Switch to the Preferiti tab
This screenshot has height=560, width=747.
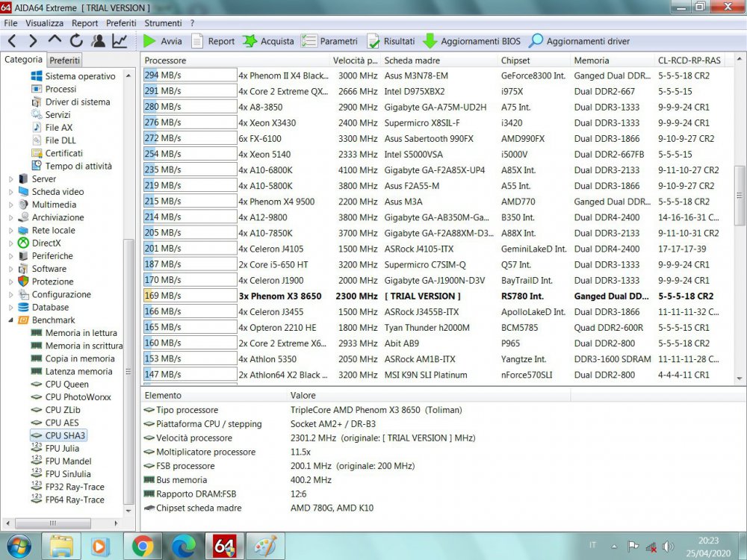tap(65, 59)
